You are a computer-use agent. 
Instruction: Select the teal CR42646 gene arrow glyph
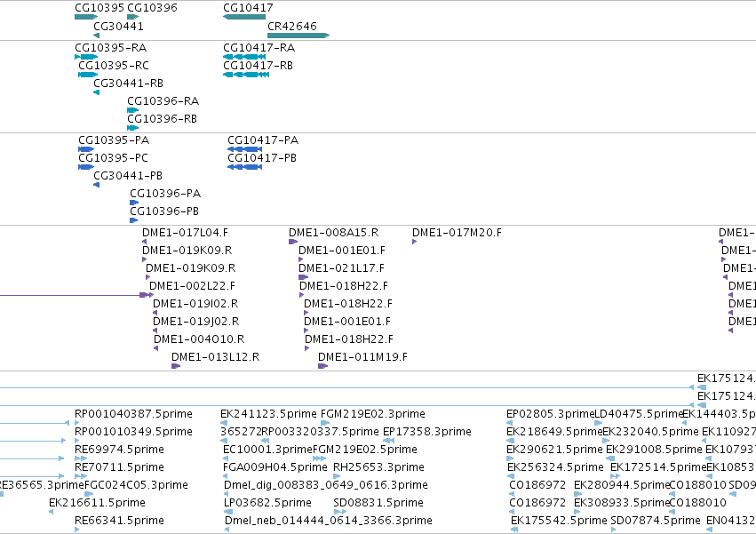click(298, 36)
